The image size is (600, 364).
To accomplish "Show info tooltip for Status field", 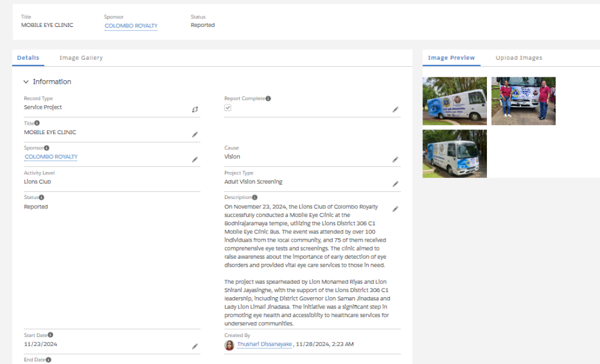I will (x=42, y=197).
